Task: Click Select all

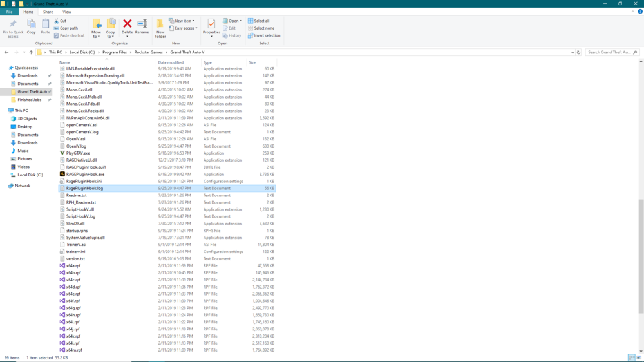Action: point(259,21)
